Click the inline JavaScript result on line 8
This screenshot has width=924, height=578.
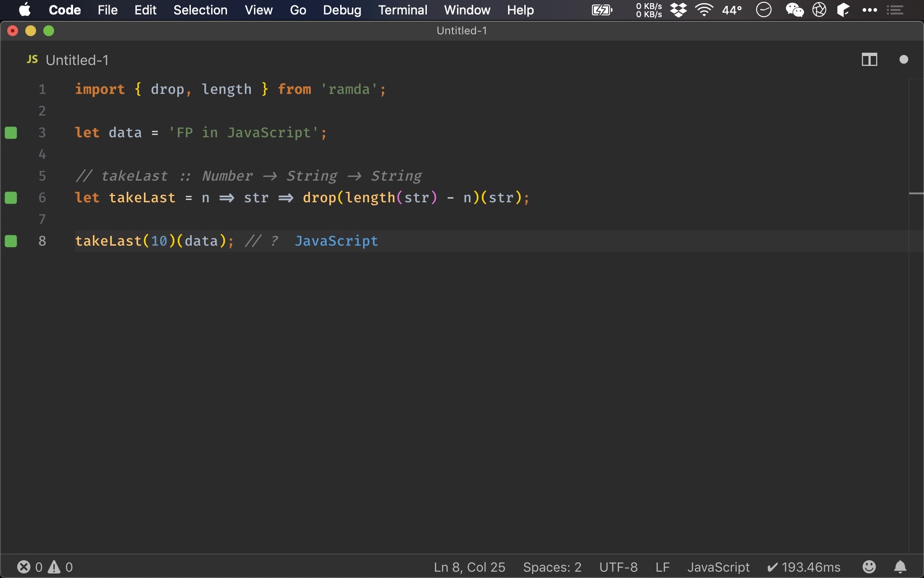click(x=336, y=241)
